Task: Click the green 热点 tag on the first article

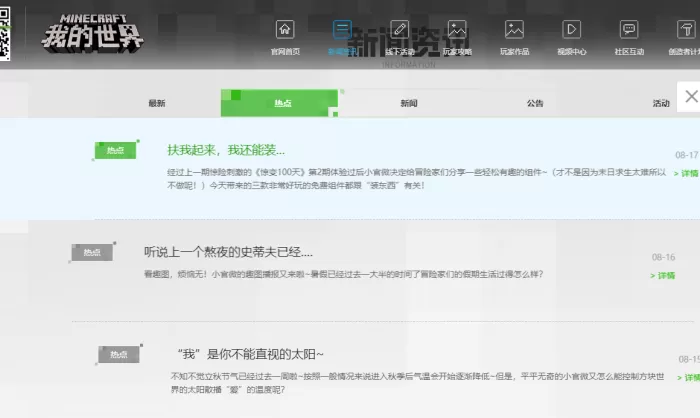Action: pos(115,150)
